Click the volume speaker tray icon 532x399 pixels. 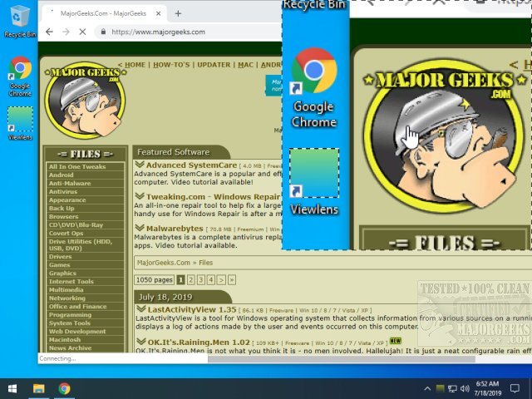pyautogui.click(x=465, y=388)
